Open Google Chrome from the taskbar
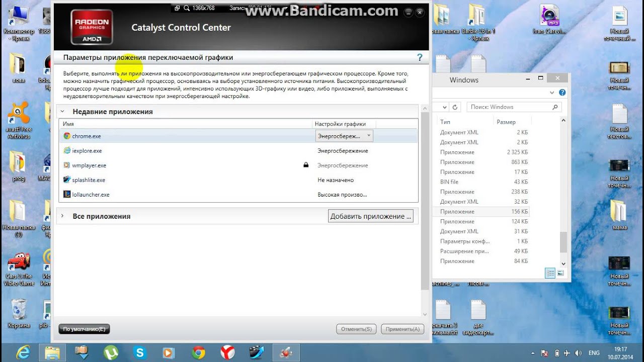This screenshot has height=362, width=644. (x=198, y=352)
